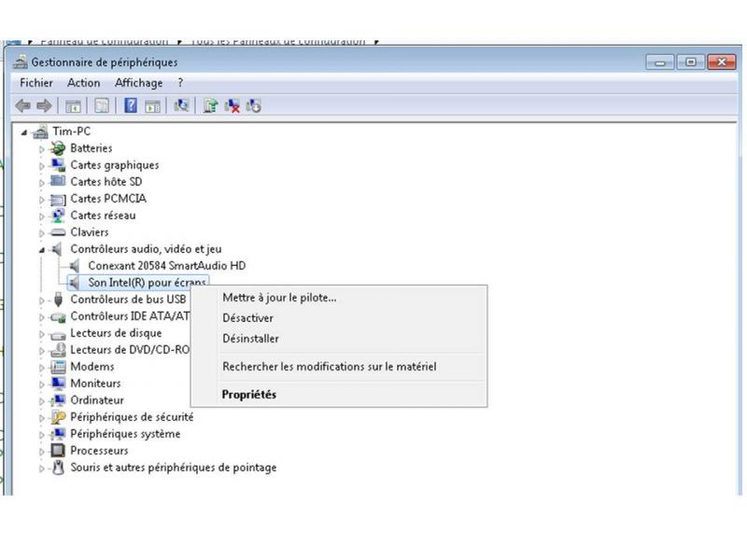
Task: Open the Affichage menu
Action: 138,83
